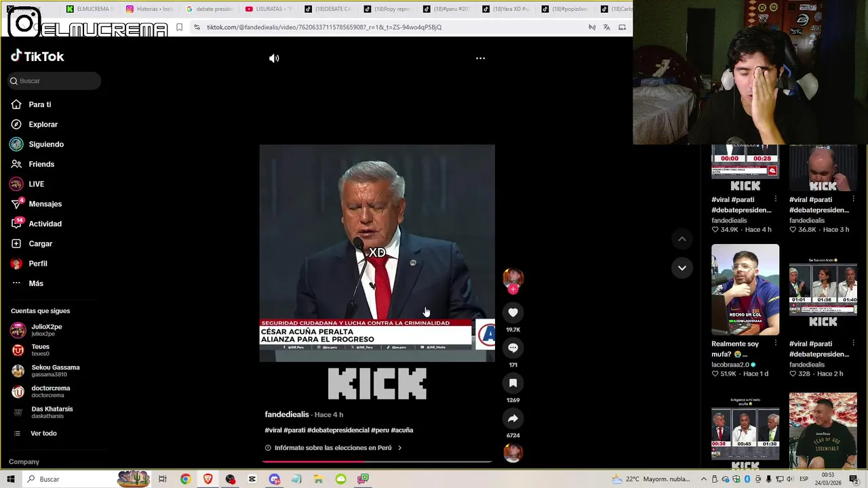Go to Siguiendo section
The width and height of the screenshot is (868, 488).
[46, 144]
